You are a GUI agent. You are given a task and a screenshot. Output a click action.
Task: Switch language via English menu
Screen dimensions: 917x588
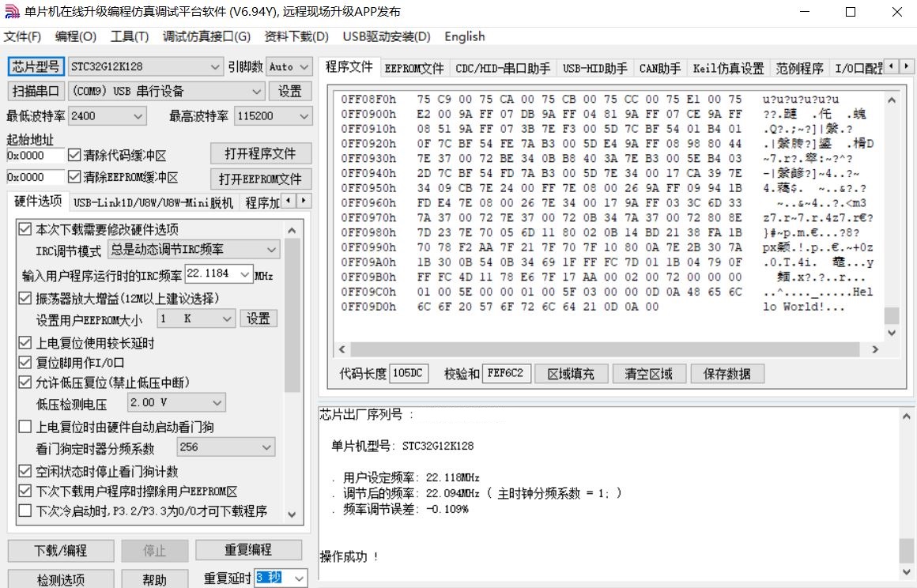464,37
